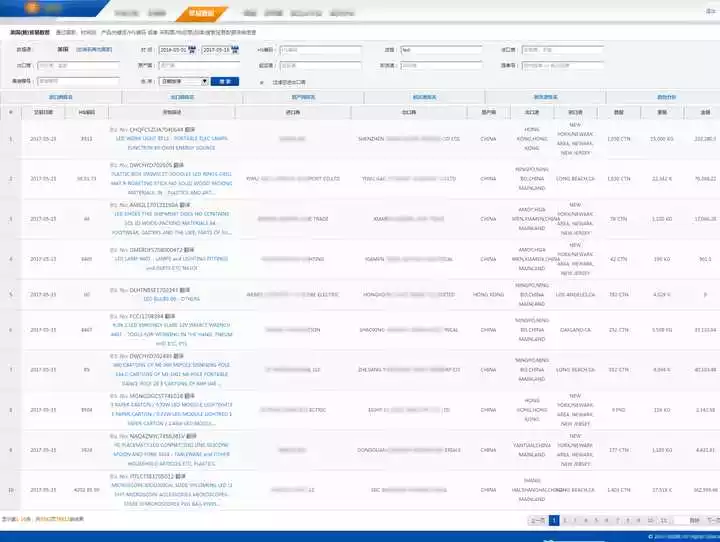Viewport: 720px width, 542px height.
Task: Click the logout link at top right
Action: 711,11
